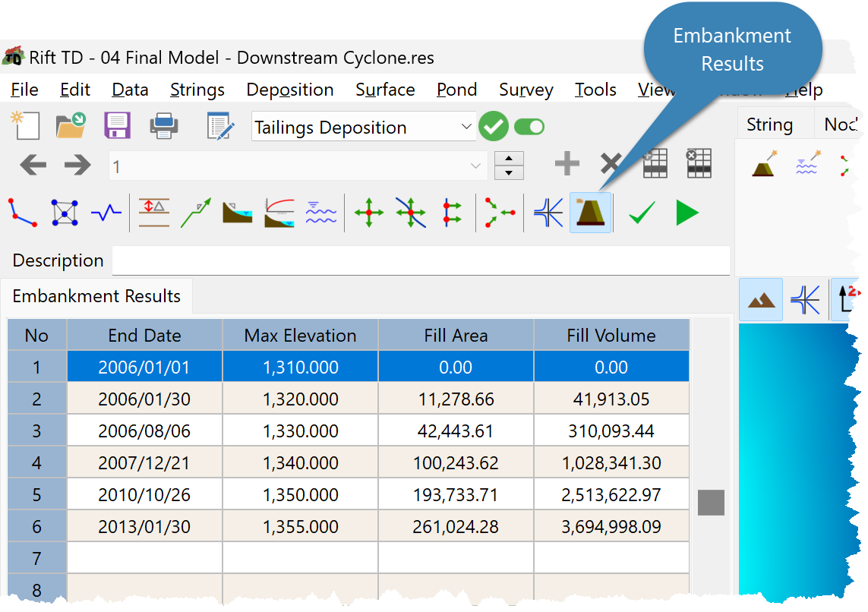Open the Embankment Results toolbar icon

tap(590, 213)
